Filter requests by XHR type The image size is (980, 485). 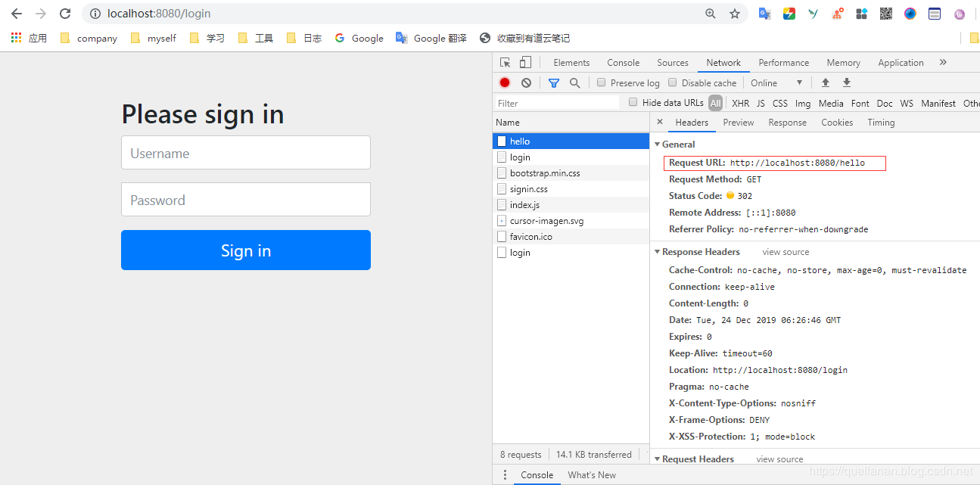pos(740,102)
